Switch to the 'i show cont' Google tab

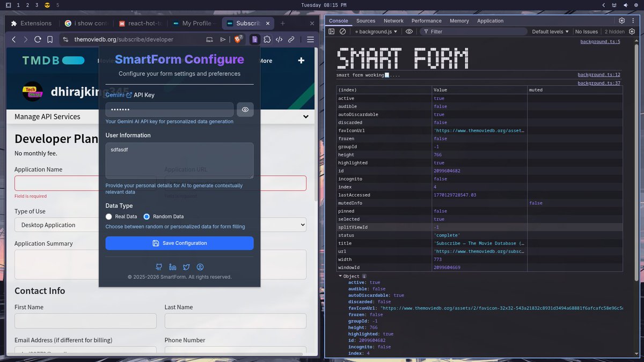(x=86, y=23)
